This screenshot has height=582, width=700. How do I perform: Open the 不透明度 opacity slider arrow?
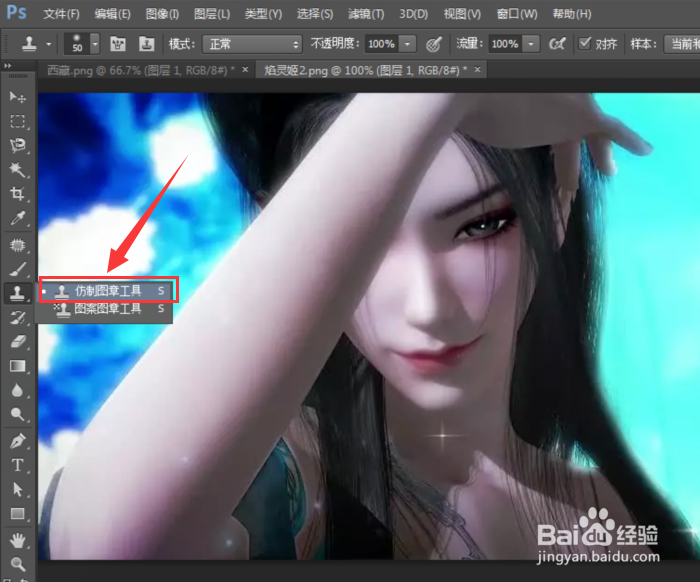click(x=407, y=44)
